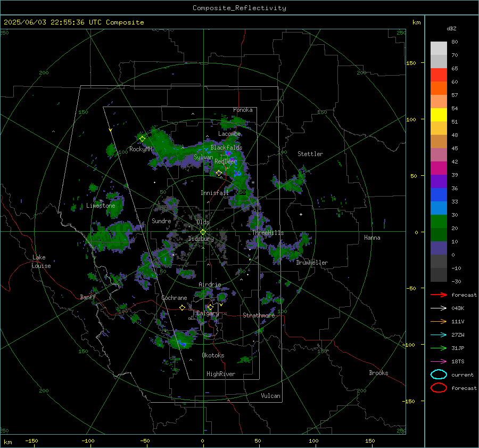This screenshot has height=448, width=479.
Task: Select the gray swatch between 70 and 65 dBZ
Action: point(439,61)
